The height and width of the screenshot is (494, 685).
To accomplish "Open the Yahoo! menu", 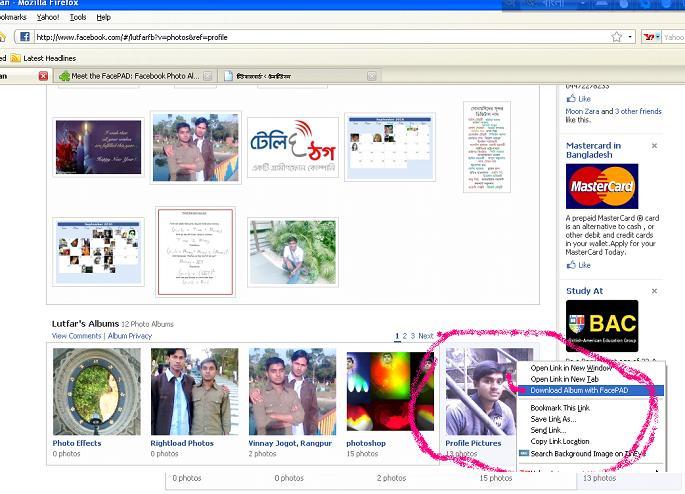I will point(48,17).
